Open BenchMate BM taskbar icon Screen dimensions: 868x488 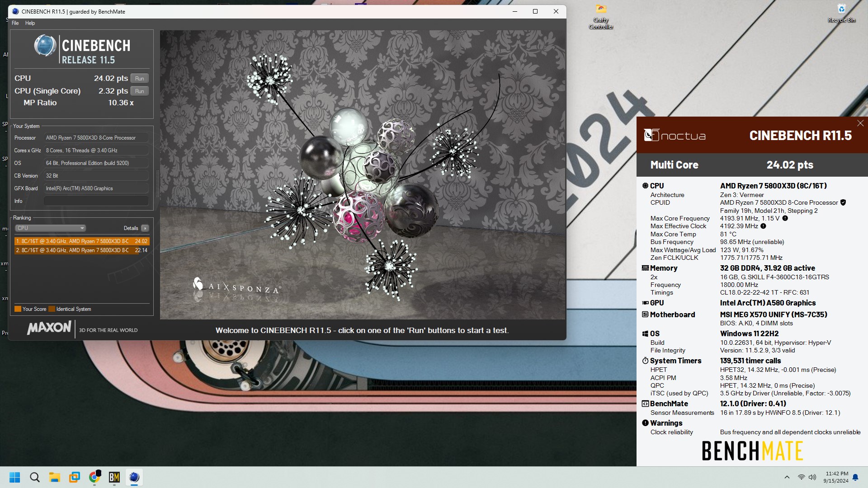pyautogui.click(x=114, y=477)
